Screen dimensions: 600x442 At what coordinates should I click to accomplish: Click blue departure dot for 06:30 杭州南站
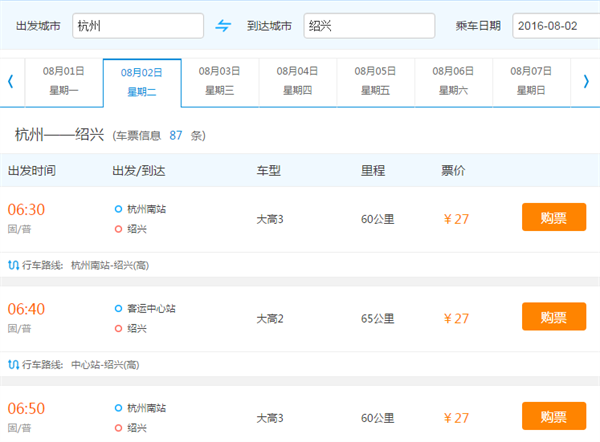[x=118, y=209]
